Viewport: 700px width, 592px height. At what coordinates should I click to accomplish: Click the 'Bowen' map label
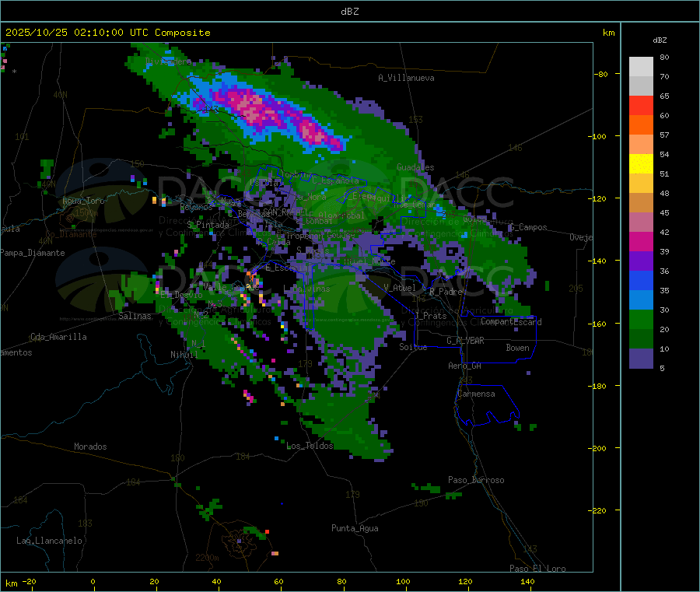(x=517, y=348)
